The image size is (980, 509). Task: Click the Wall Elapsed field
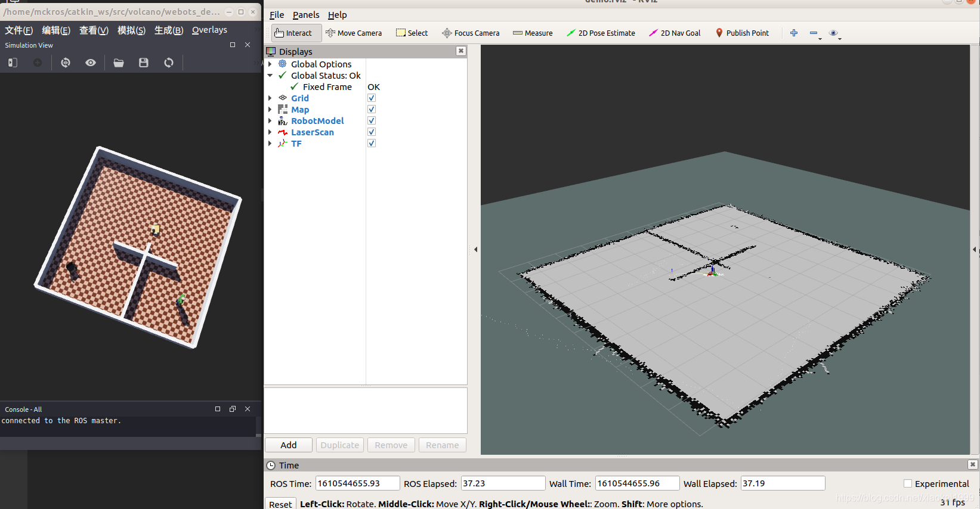(x=783, y=483)
